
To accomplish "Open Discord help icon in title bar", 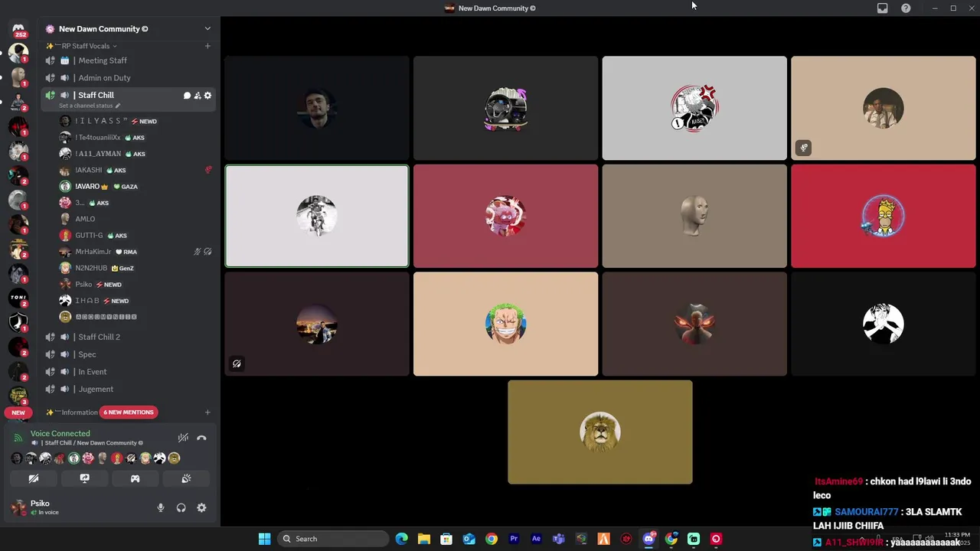I will point(906,8).
